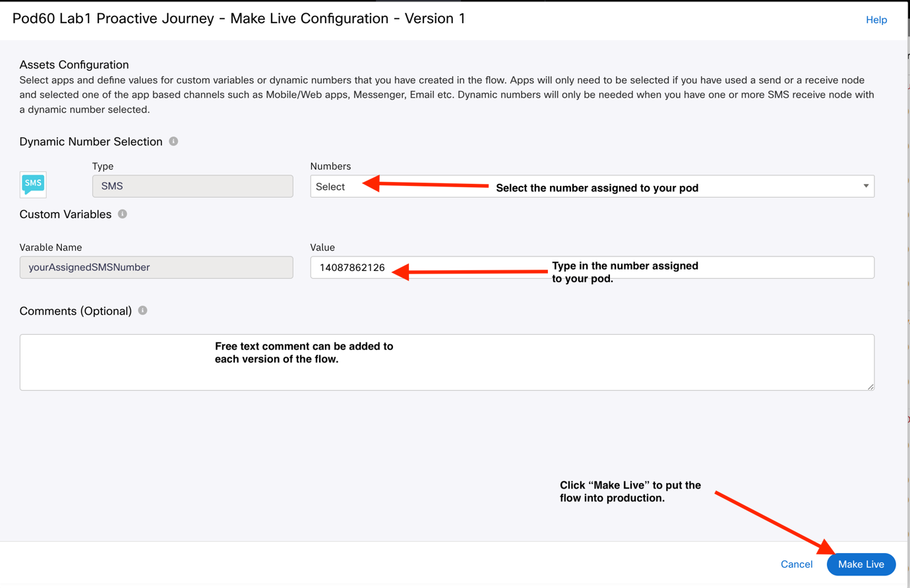This screenshot has width=910, height=588.
Task: Click the Assets Configuration heading
Action: (x=74, y=65)
